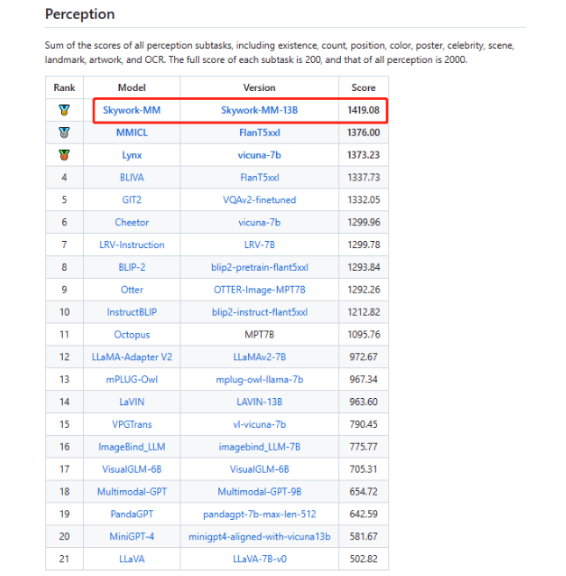The width and height of the screenshot is (566, 576).
Task: Open the LRV-7B version link
Action: (x=259, y=245)
